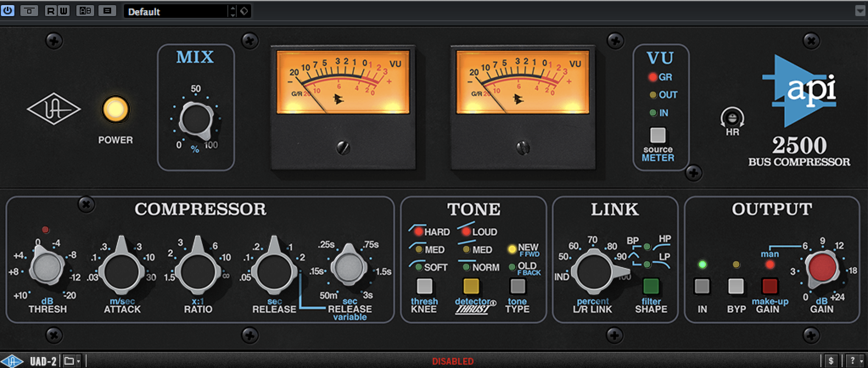Screen dimensions: 868x368
Task: Click the Write automation W button
Action: pos(63,11)
